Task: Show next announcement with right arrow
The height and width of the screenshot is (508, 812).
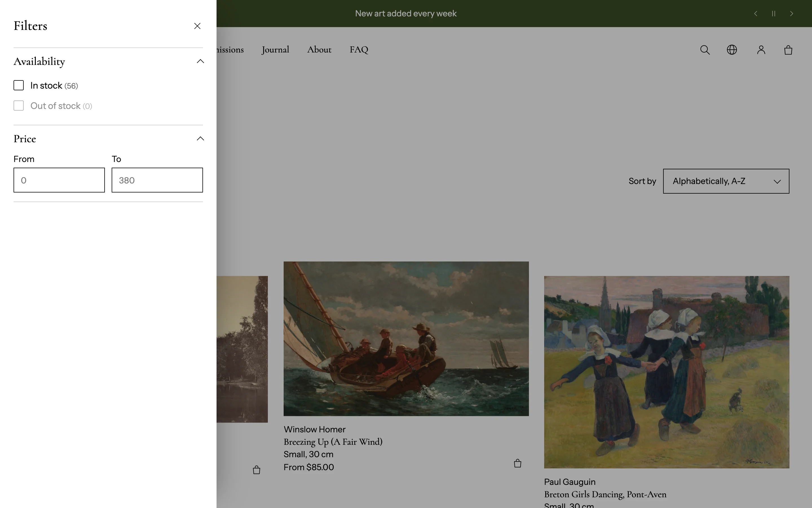Action: (791, 14)
